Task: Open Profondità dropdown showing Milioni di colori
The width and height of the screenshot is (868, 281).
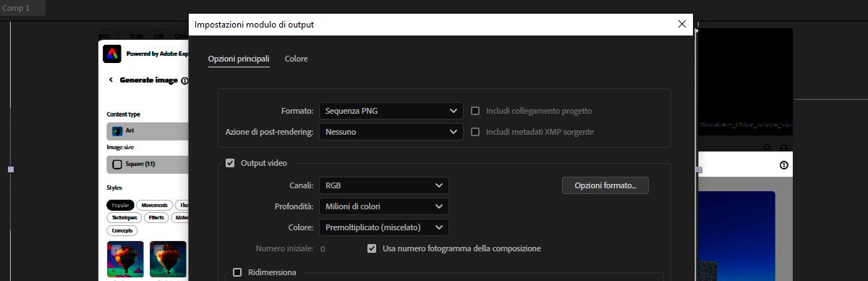Action: pyautogui.click(x=384, y=206)
